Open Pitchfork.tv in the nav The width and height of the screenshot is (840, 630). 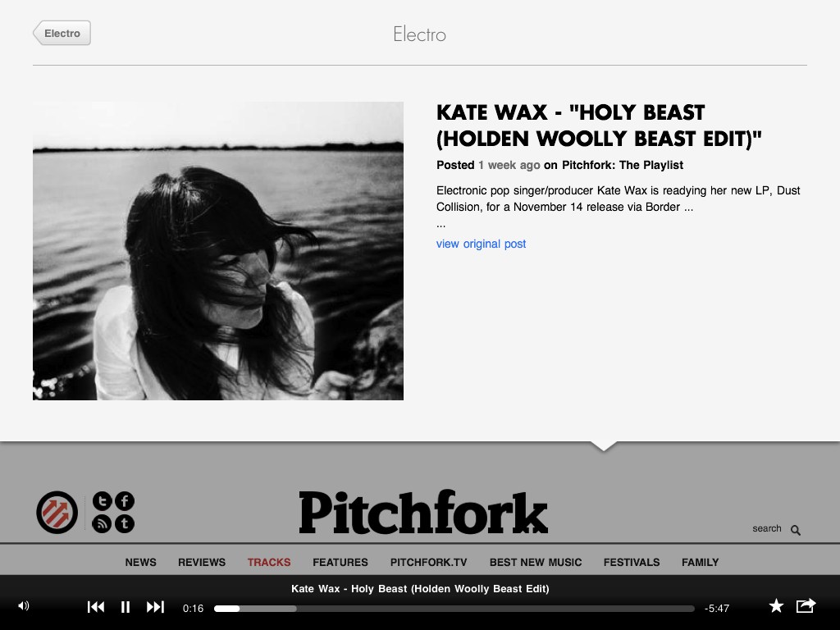pos(428,562)
